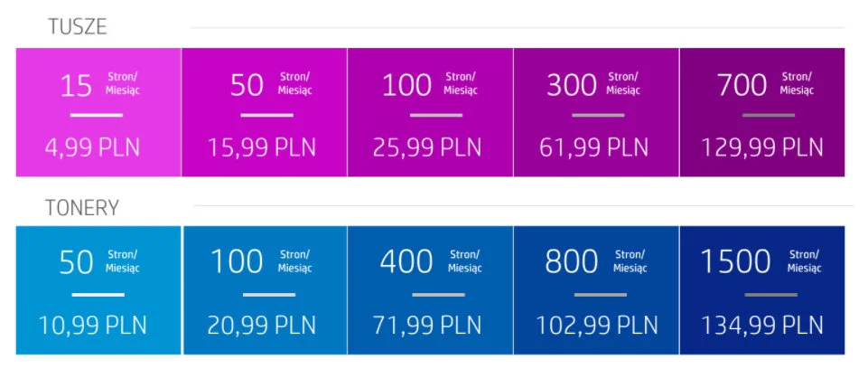Click the 61,99 PLN price text
The width and height of the screenshot is (868, 369).
(597, 147)
